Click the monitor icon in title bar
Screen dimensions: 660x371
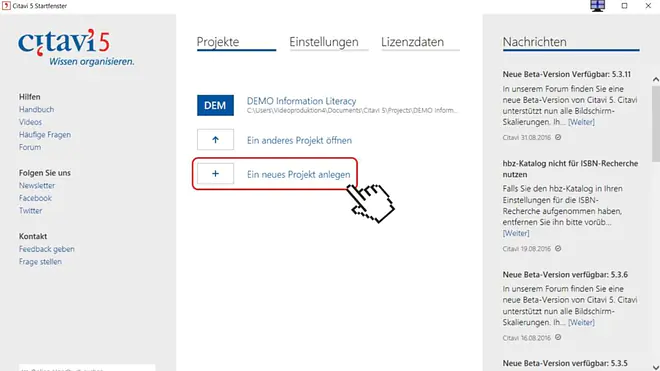pos(597,6)
